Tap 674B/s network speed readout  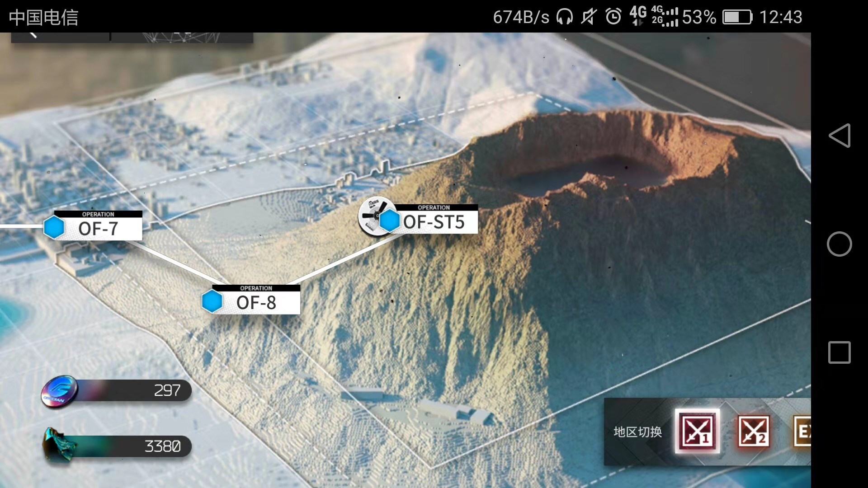[521, 17]
